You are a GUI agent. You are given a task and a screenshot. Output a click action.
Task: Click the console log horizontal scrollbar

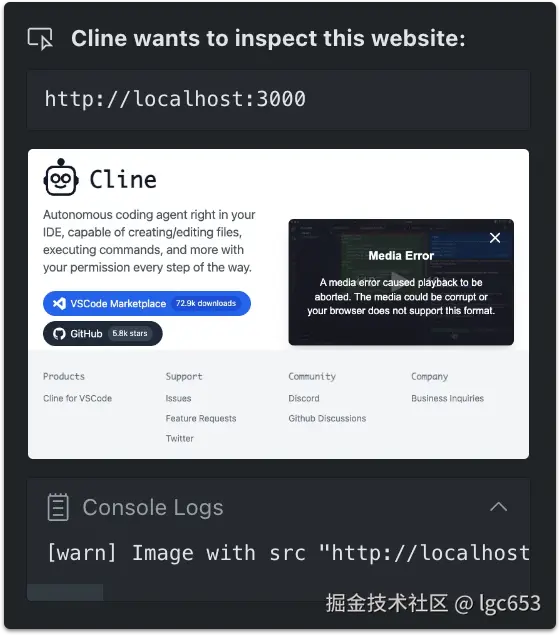tap(65, 592)
